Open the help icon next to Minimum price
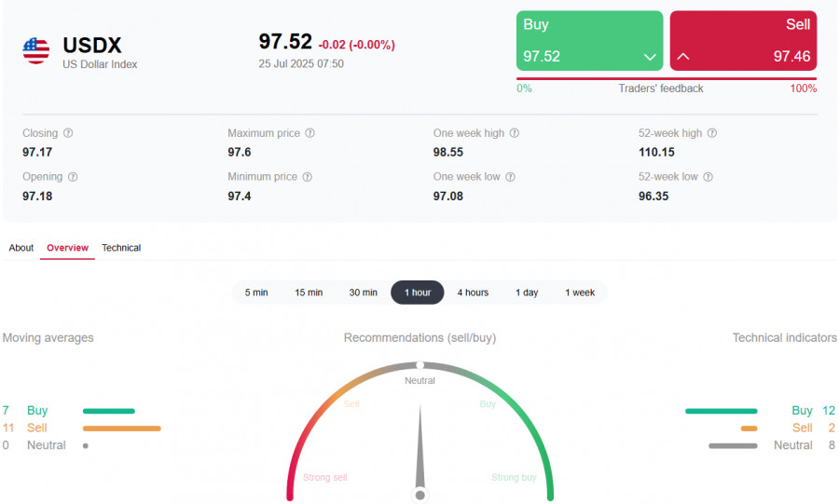839x504 pixels. click(307, 177)
